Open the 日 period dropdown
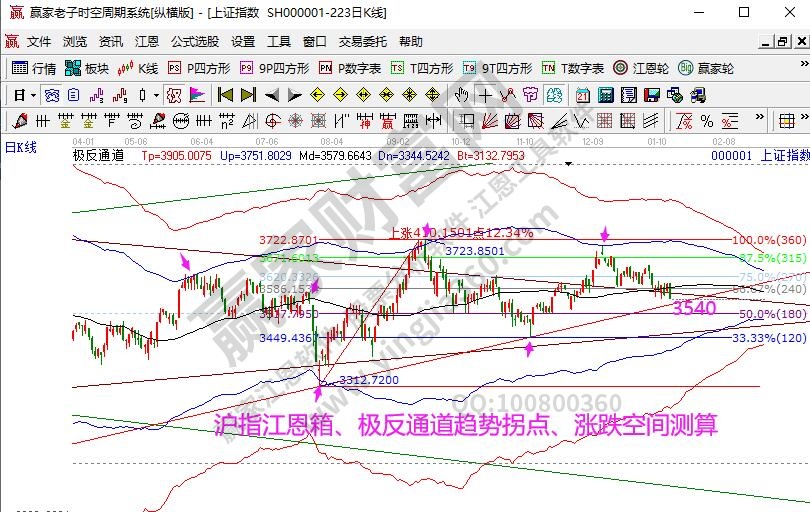810x512 pixels. click(x=25, y=95)
